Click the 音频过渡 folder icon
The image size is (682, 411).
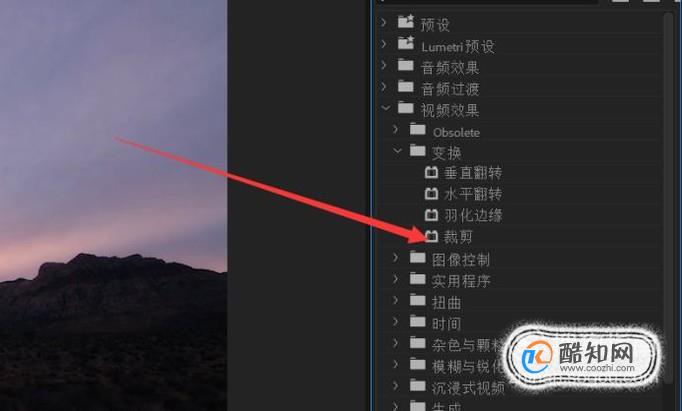406,87
